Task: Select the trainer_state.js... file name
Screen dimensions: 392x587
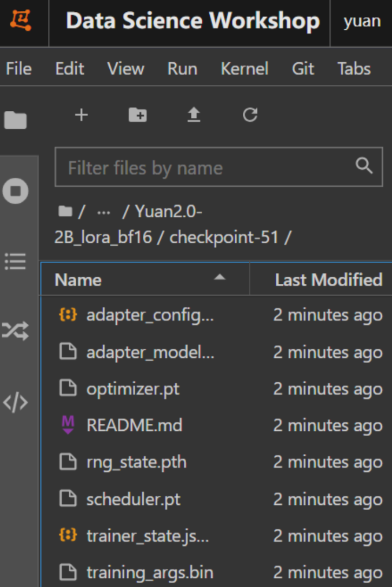Action: 148,536
